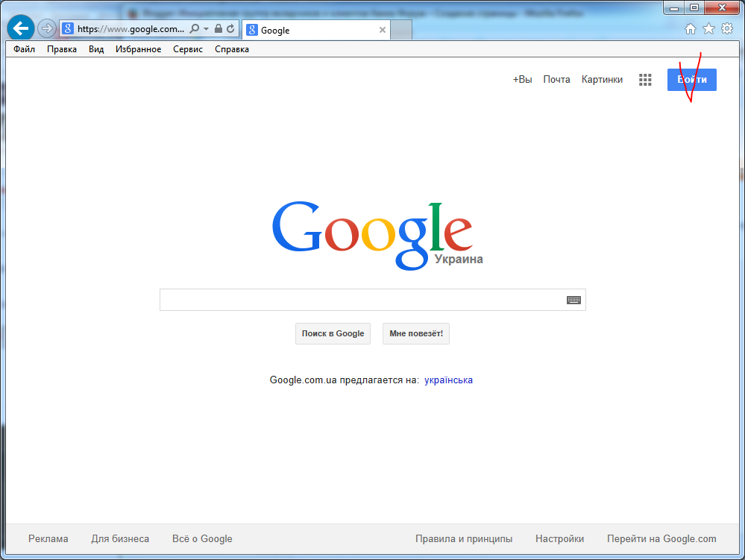Open the Tools gear icon

727,28
